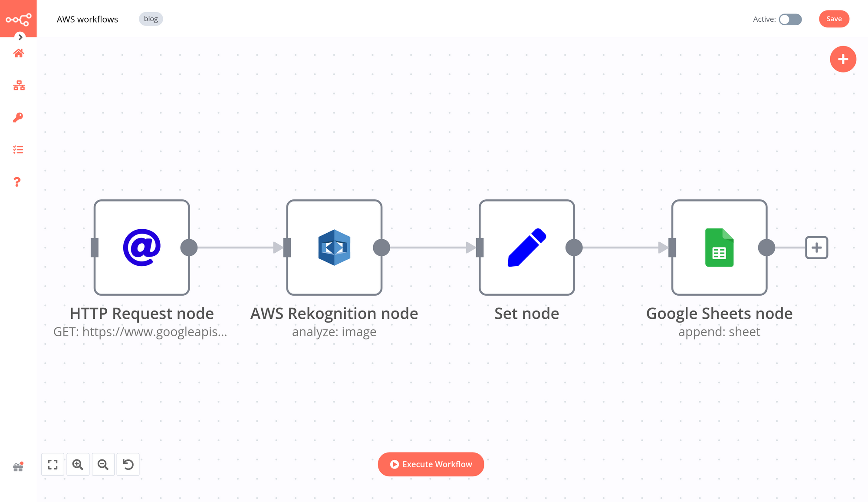Click the HTTP Request node icon
Screen dimensions: 868x502
point(141,247)
